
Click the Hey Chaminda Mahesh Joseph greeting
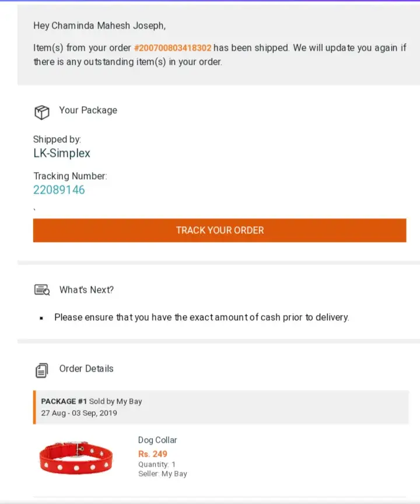[x=100, y=26]
